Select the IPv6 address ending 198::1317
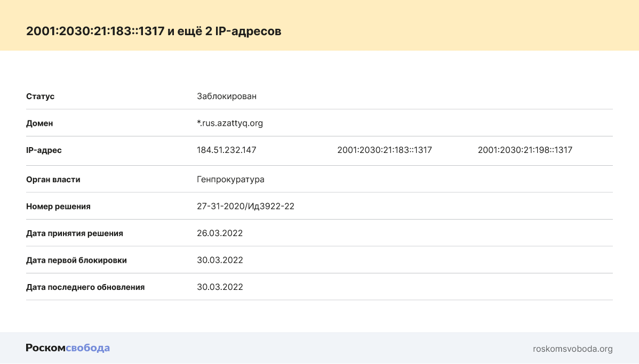The height and width of the screenshot is (364, 639). pyautogui.click(x=525, y=150)
